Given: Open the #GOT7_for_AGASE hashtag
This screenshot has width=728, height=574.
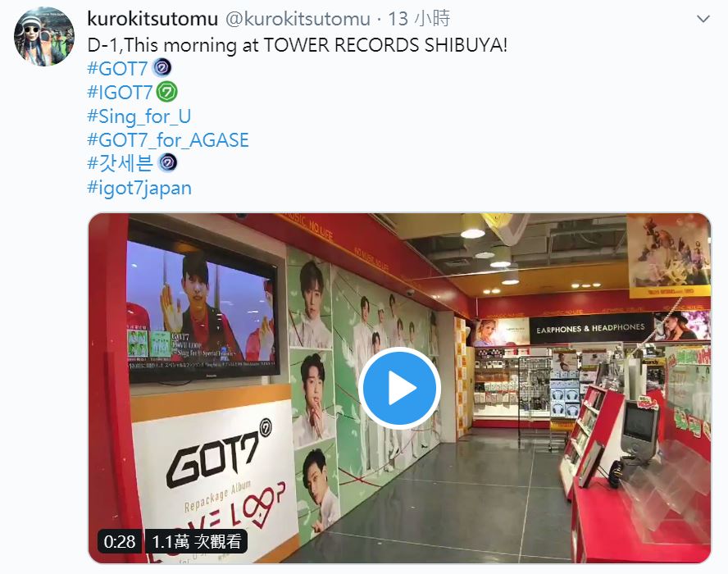Looking at the screenshot, I should (168, 139).
